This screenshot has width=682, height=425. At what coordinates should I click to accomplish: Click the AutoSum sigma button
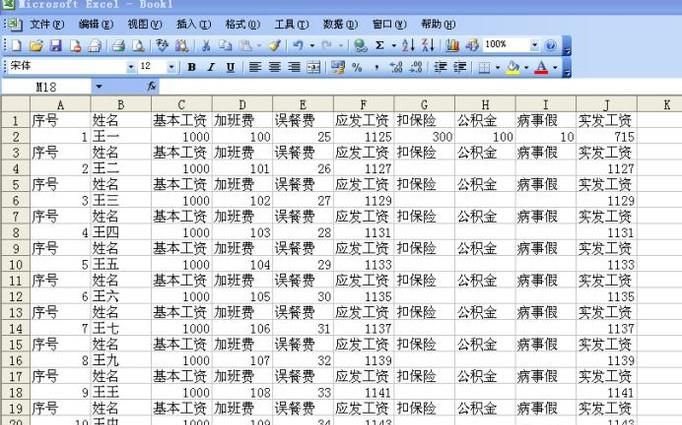pyautogui.click(x=380, y=45)
